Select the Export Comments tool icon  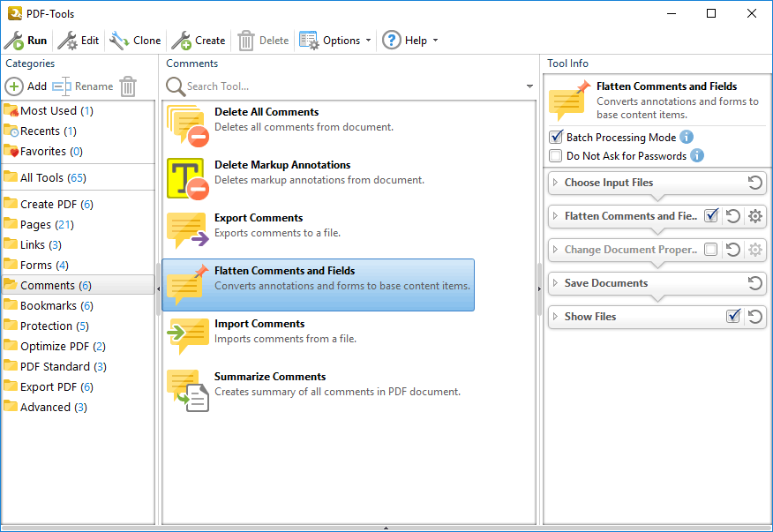point(188,231)
